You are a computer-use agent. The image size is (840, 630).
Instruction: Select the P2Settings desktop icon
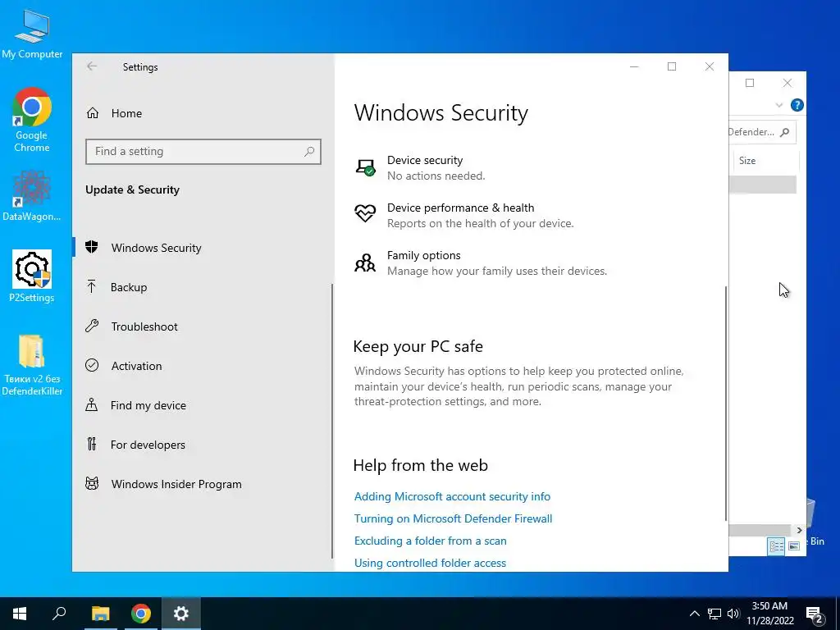coord(32,276)
